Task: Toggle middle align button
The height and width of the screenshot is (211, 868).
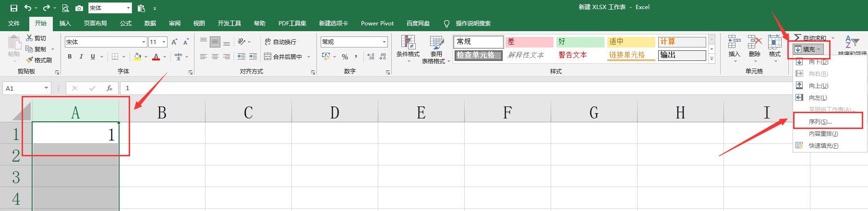Action: click(x=215, y=42)
